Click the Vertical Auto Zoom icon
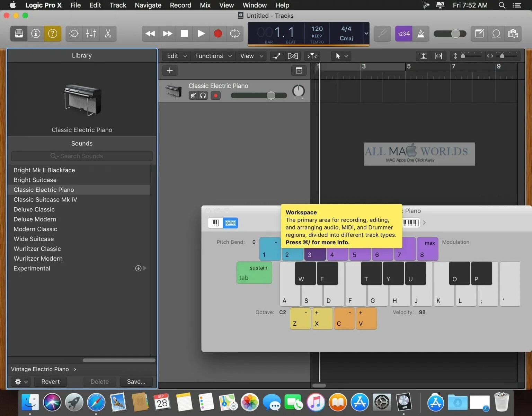Image resolution: width=532 pixels, height=416 pixels. pyautogui.click(x=423, y=56)
